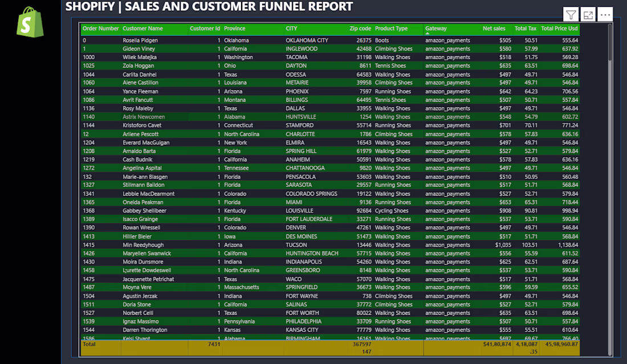The image size is (627, 364).
Task: Select city cell FORT LAUDERDALE
Action: pyautogui.click(x=309, y=219)
